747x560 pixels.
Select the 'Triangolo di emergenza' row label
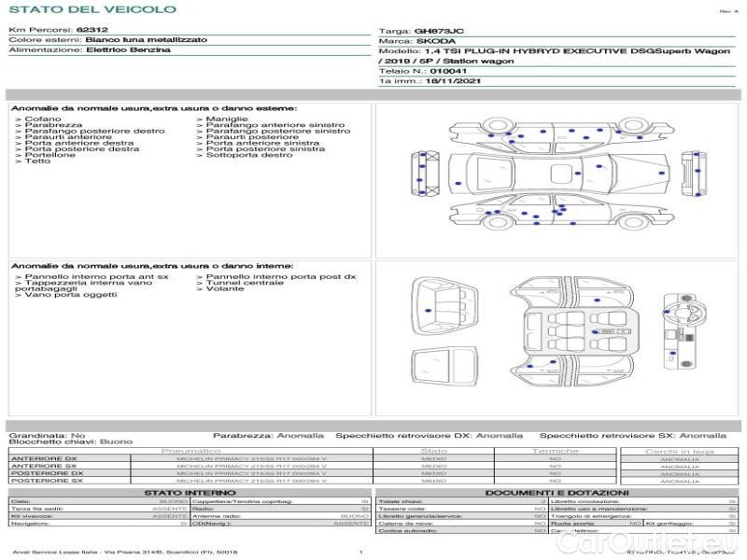591,516
